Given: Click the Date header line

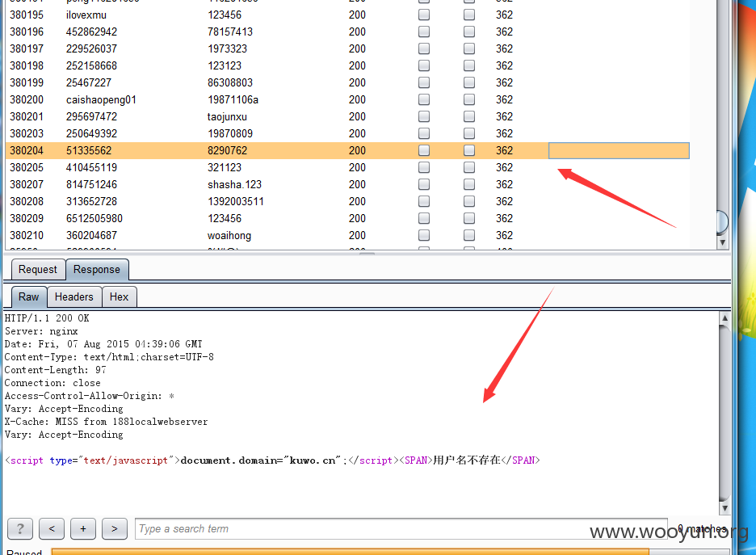Looking at the screenshot, I should (103, 344).
